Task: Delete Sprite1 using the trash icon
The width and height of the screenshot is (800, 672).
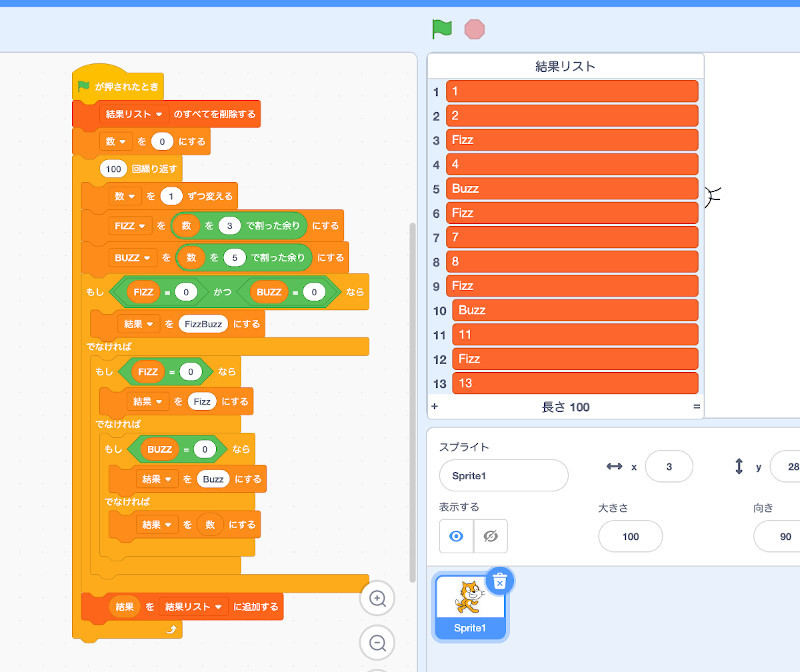Action: coord(500,581)
